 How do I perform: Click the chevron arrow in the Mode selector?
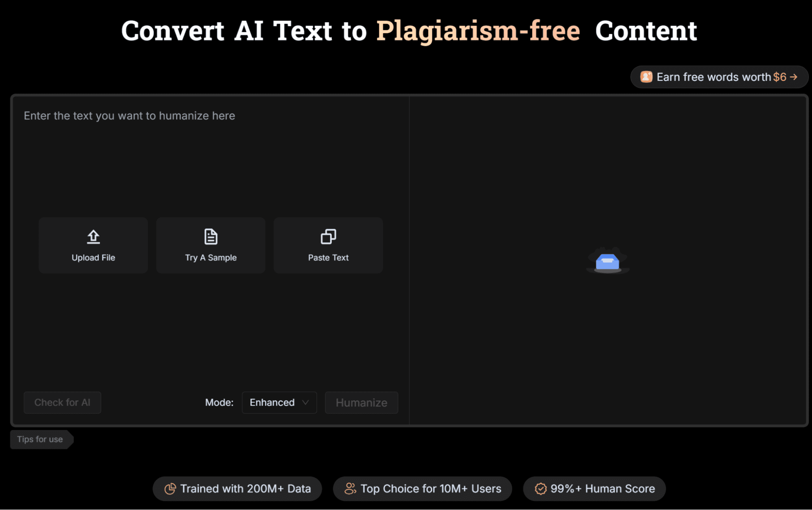click(305, 402)
